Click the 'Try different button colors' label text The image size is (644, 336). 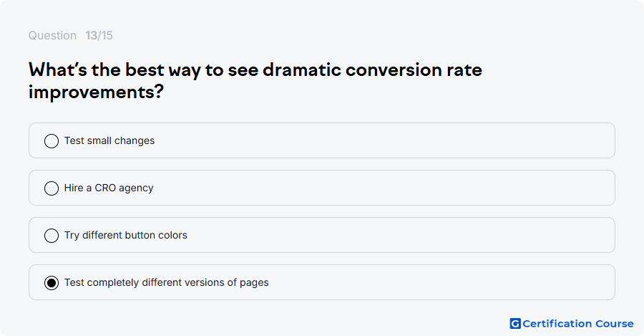click(x=126, y=235)
